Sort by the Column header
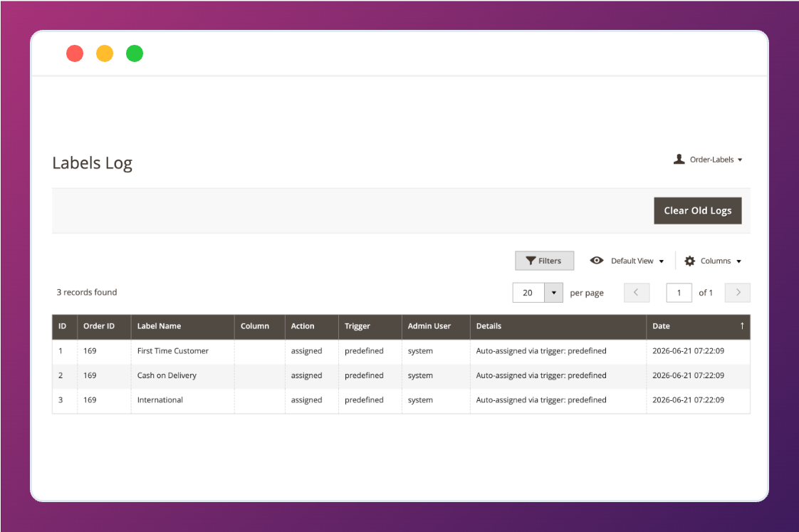Screen dimensions: 799x532 tap(259, 326)
